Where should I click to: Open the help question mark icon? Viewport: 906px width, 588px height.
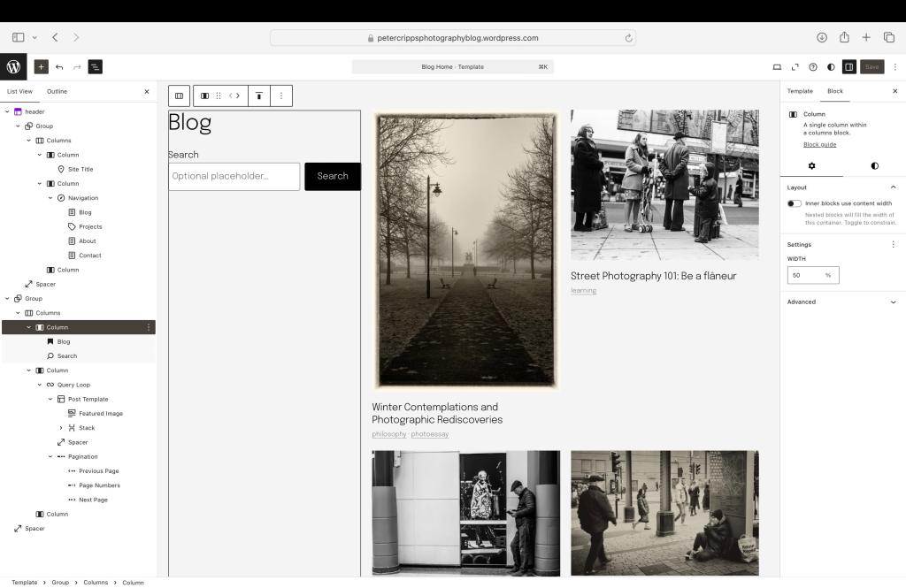point(813,67)
